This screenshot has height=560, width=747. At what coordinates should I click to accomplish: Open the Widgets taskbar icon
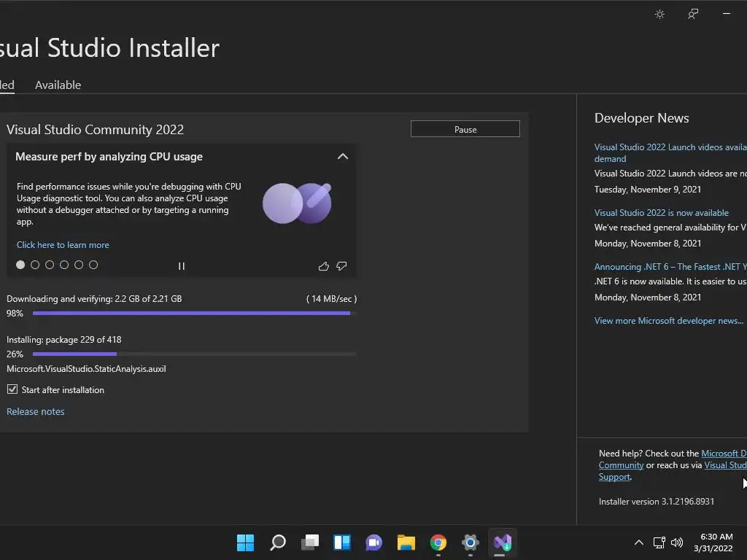(342, 542)
